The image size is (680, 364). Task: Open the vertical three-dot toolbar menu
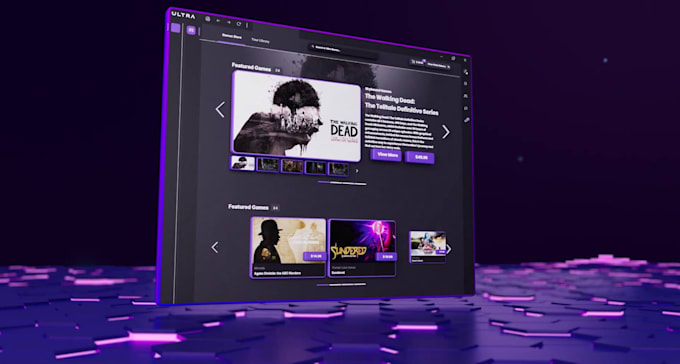(247, 25)
